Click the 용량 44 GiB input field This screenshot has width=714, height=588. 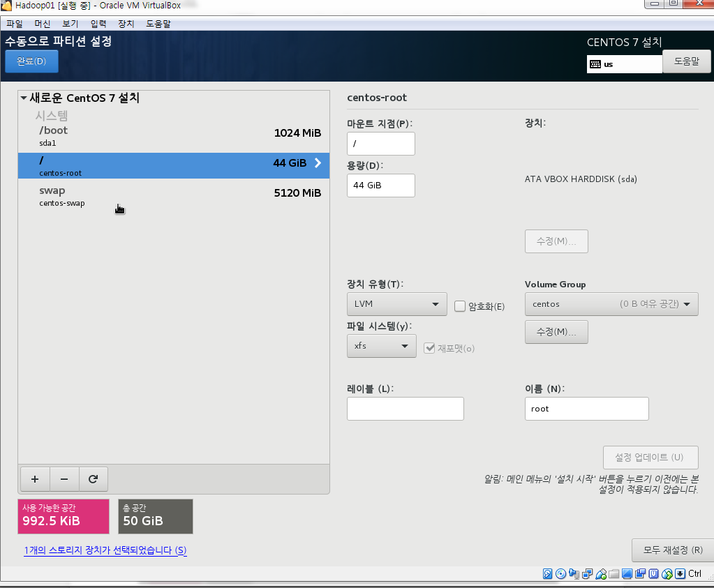(x=380, y=186)
